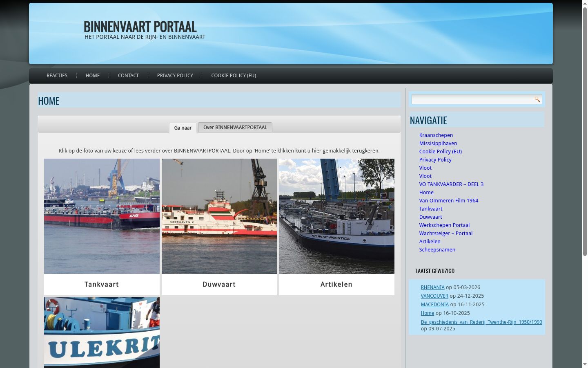Screen dimensions: 588x368
Task: Open the Tankvaart ship photo
Action: 102,216
